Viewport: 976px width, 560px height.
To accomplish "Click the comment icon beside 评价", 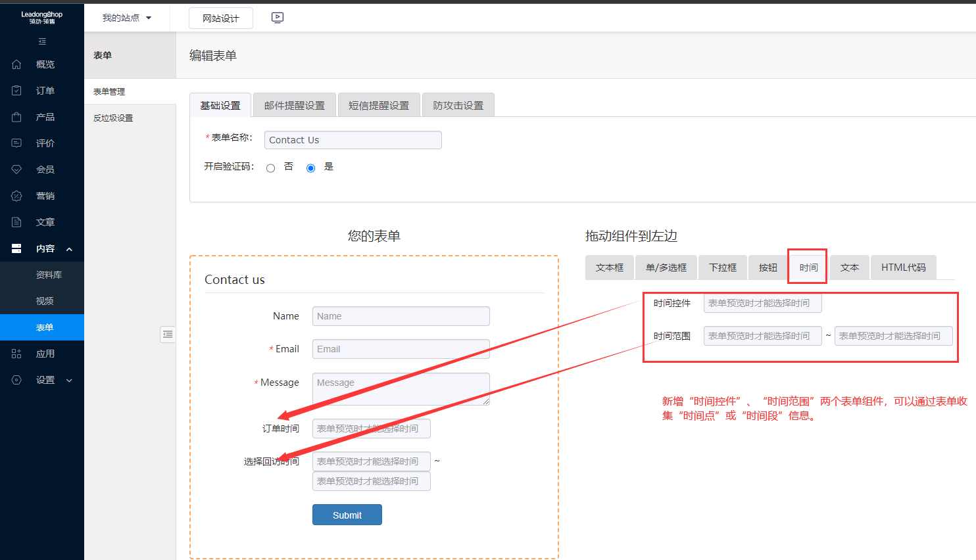I will (16, 143).
